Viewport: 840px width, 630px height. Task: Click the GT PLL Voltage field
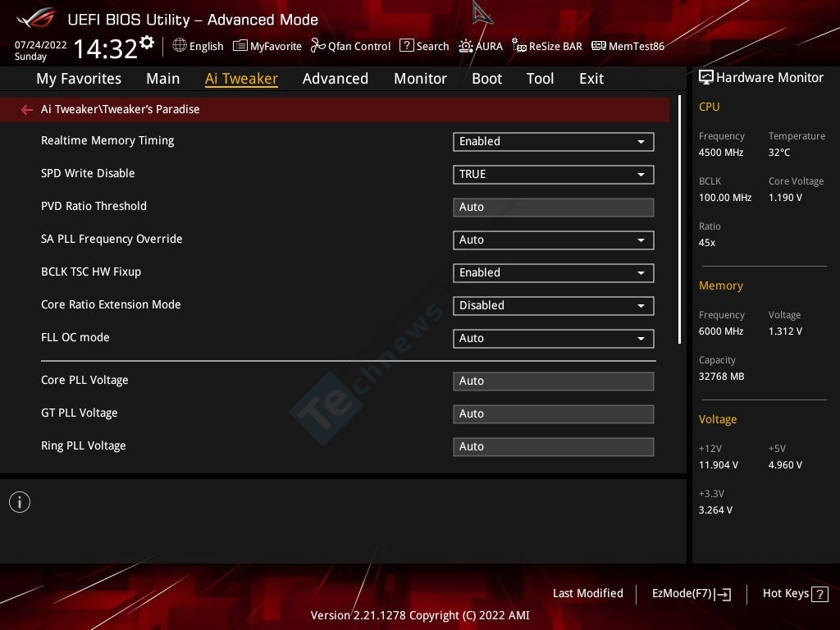[x=554, y=413]
